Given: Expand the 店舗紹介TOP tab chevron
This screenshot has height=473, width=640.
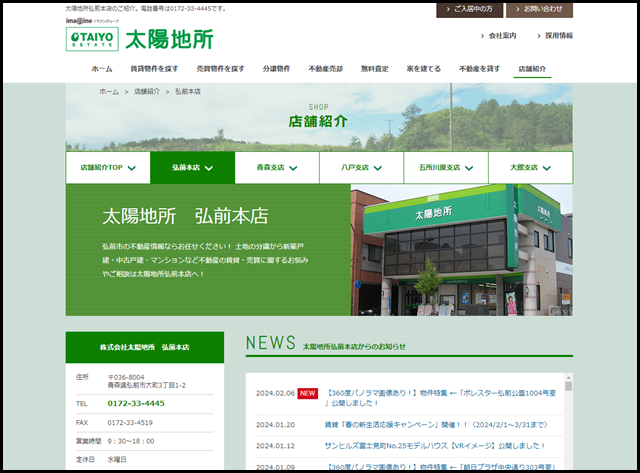Looking at the screenshot, I should [x=132, y=168].
